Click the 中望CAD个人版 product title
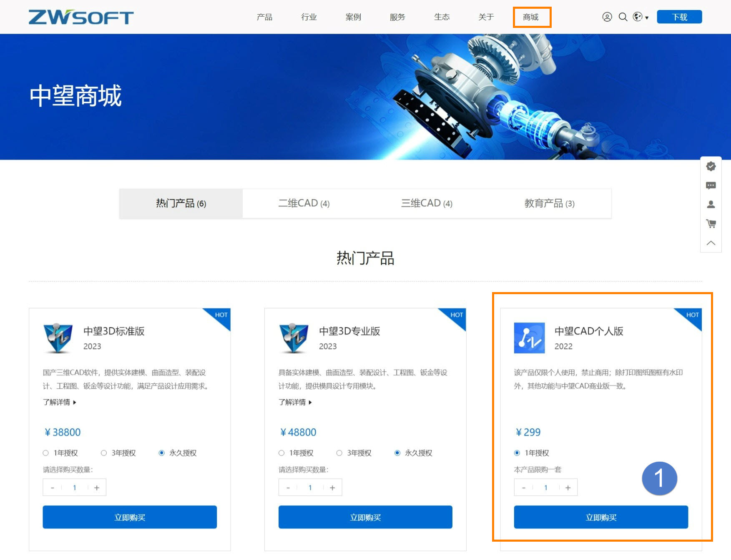This screenshot has width=731, height=560. click(589, 331)
